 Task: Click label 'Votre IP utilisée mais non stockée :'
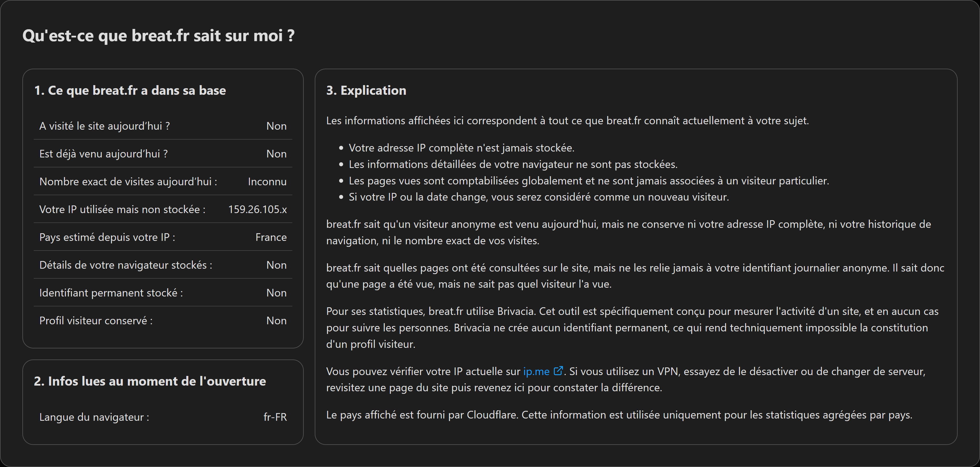(122, 209)
